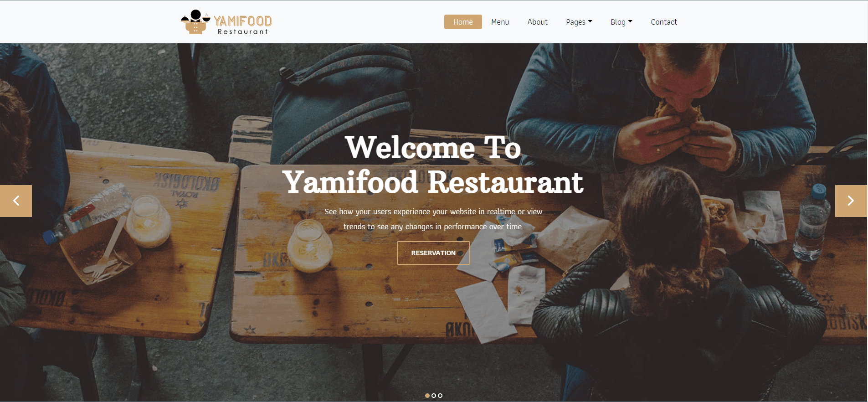Select the third carousel indicator dot
Image resolution: width=868 pixels, height=402 pixels.
pyautogui.click(x=440, y=396)
